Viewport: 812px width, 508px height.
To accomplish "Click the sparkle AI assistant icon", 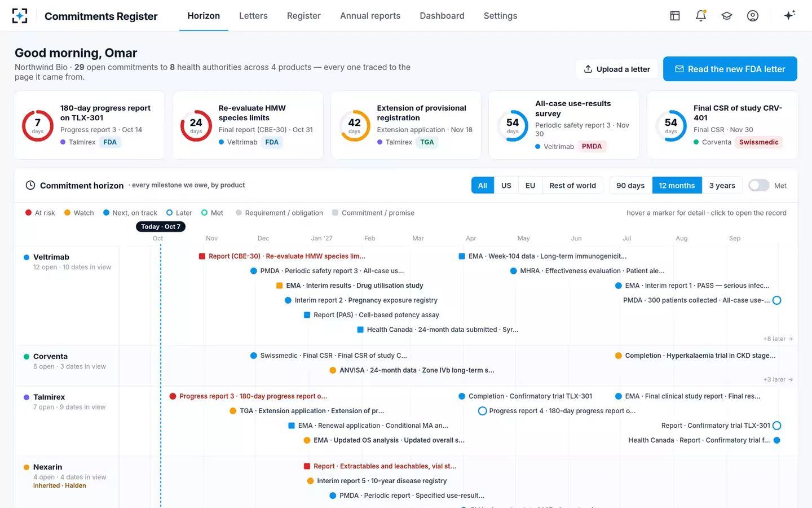I will point(789,15).
